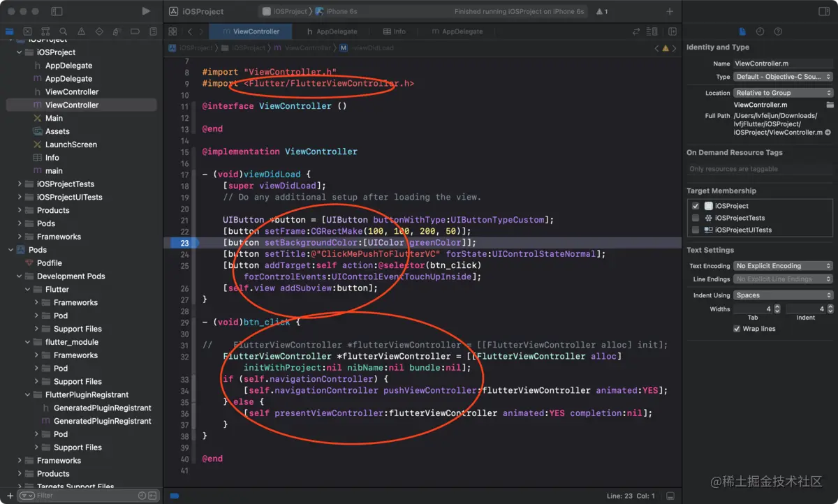Collapse the FlutterPluginRegistrant group

(x=28, y=395)
